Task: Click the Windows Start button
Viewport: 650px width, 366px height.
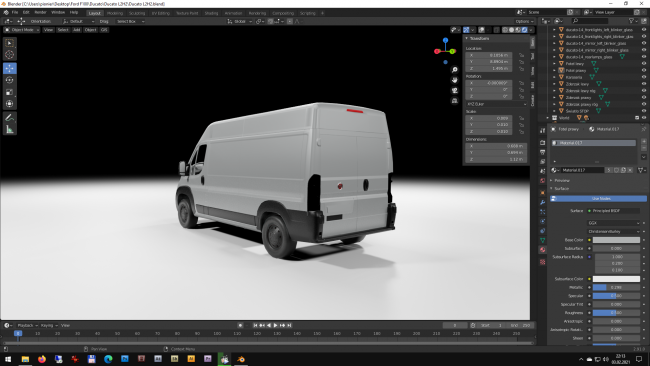Action: click(x=8, y=359)
